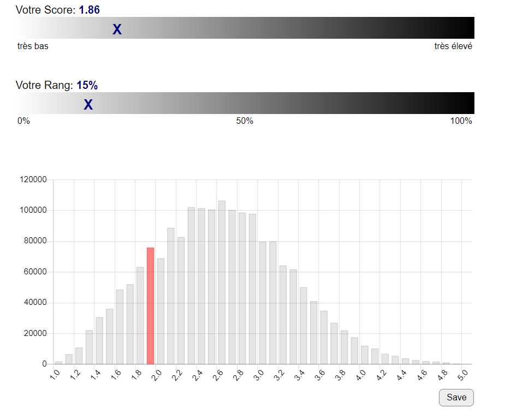Click the histogram bar above 3.0
This screenshot has width=511, height=420.
click(x=263, y=303)
